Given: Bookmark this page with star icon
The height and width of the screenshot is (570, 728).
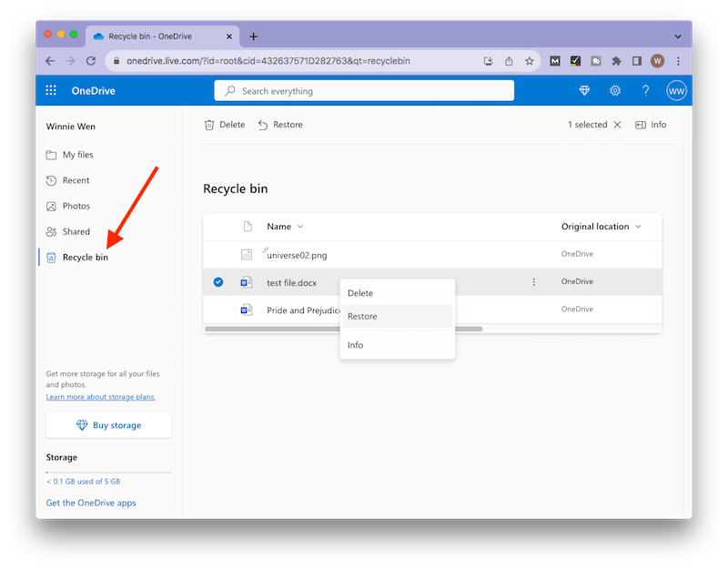Looking at the screenshot, I should (x=530, y=61).
